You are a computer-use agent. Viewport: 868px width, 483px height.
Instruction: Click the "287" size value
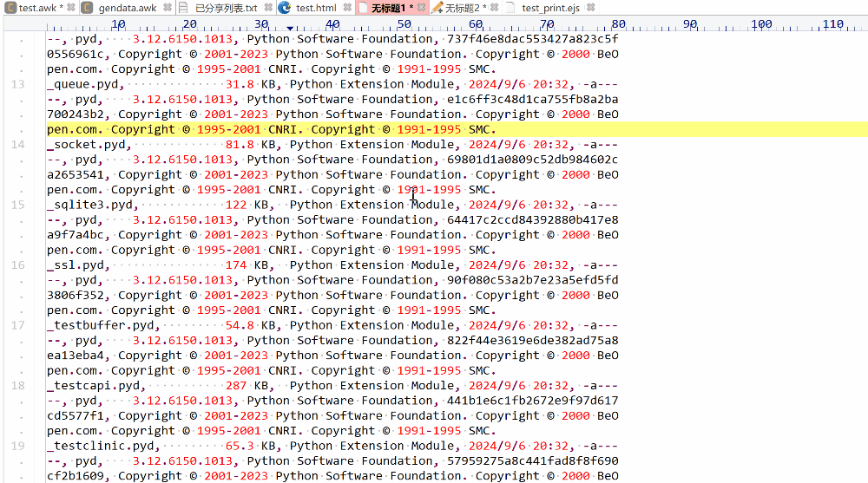coord(236,386)
